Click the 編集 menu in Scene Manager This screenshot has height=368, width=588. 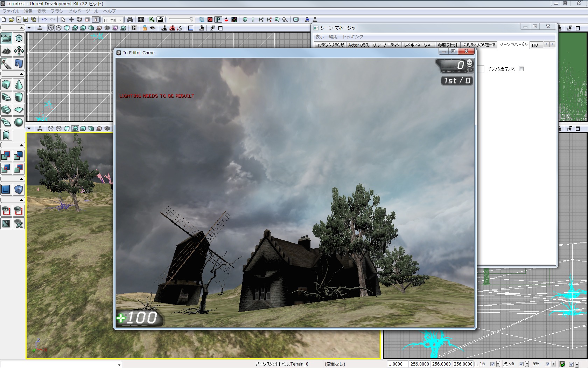(333, 36)
